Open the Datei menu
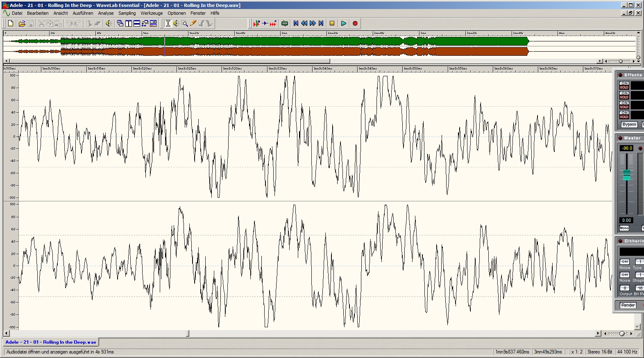 17,13
